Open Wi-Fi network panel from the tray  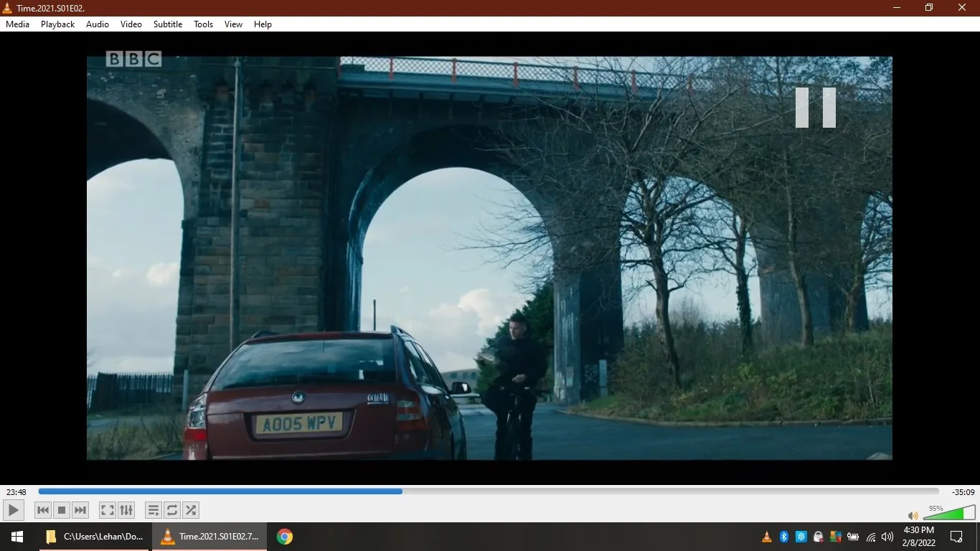tap(871, 537)
